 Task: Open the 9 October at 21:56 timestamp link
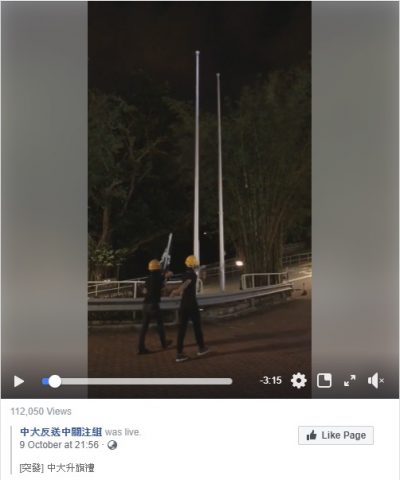pyautogui.click(x=59, y=445)
